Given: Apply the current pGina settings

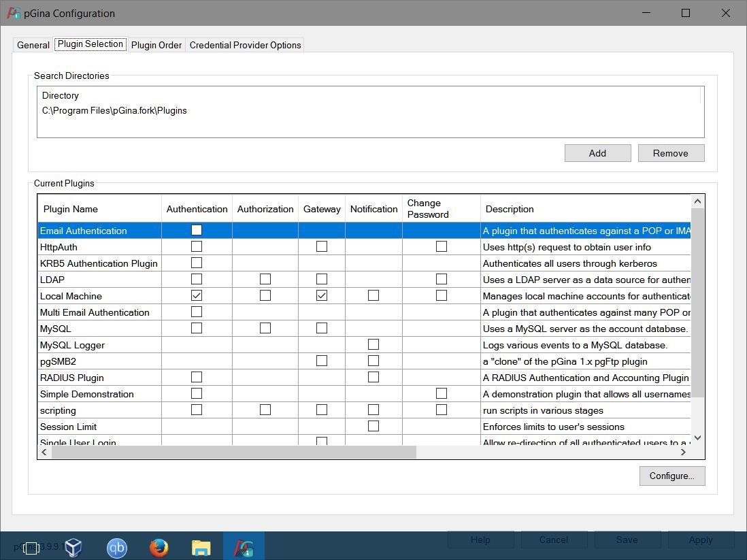Looking at the screenshot, I should tap(700, 539).
